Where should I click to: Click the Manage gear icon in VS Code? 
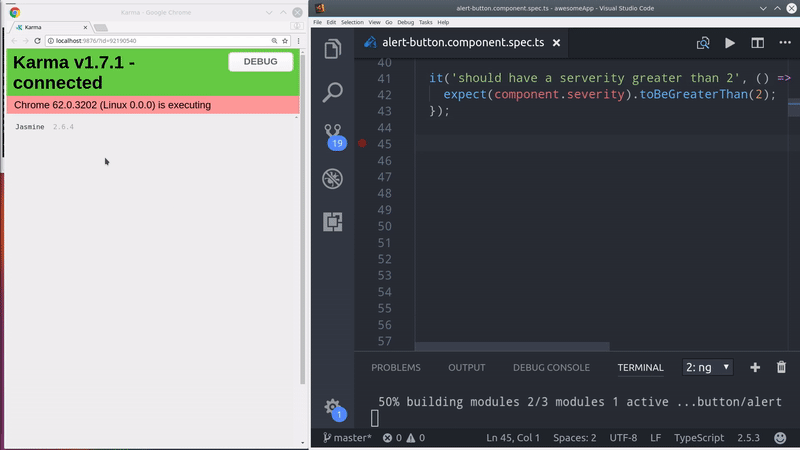tap(333, 407)
